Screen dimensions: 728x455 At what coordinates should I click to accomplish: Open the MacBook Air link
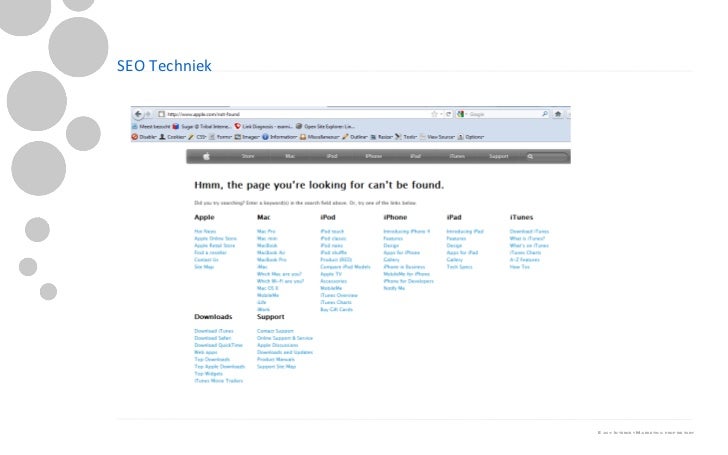tap(271, 253)
